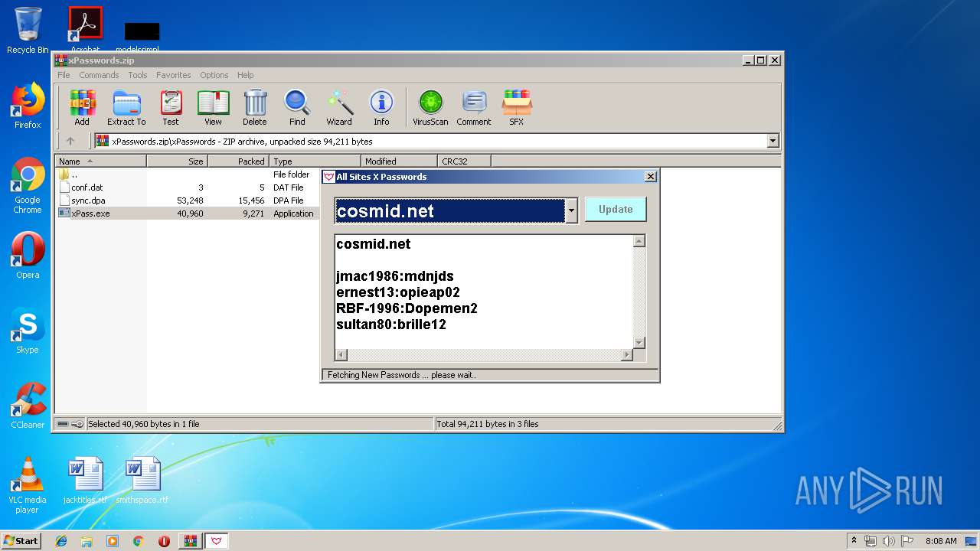Open the Find magnifier tool
This screenshot has width=980, height=551.
tap(297, 107)
